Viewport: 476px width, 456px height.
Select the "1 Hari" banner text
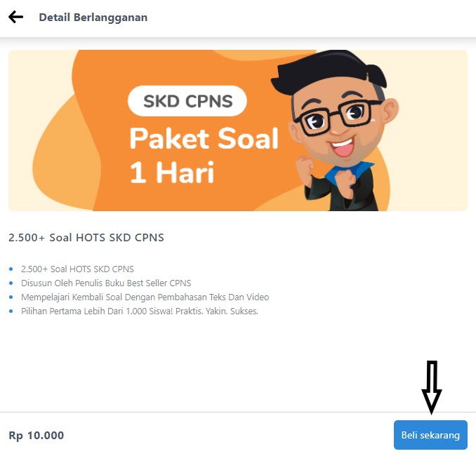[172, 173]
